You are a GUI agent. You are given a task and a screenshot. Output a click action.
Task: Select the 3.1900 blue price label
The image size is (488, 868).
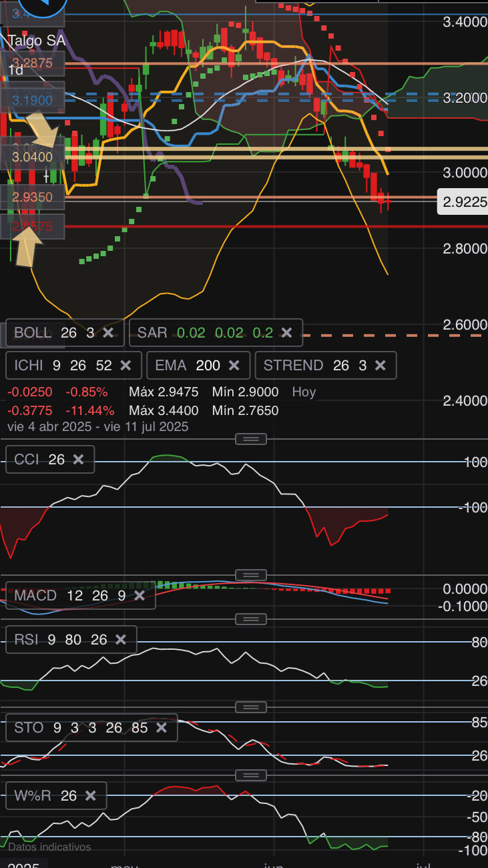(x=32, y=100)
